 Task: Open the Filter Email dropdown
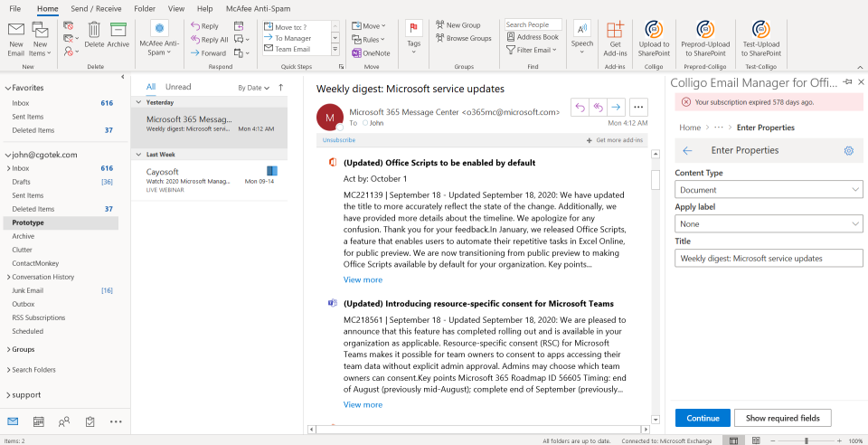coord(532,50)
